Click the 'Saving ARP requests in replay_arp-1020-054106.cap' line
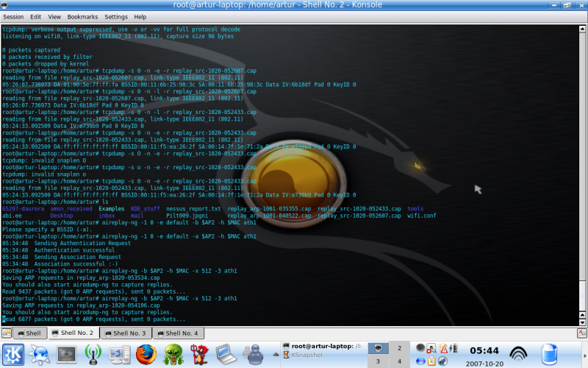 pyautogui.click(x=81, y=305)
